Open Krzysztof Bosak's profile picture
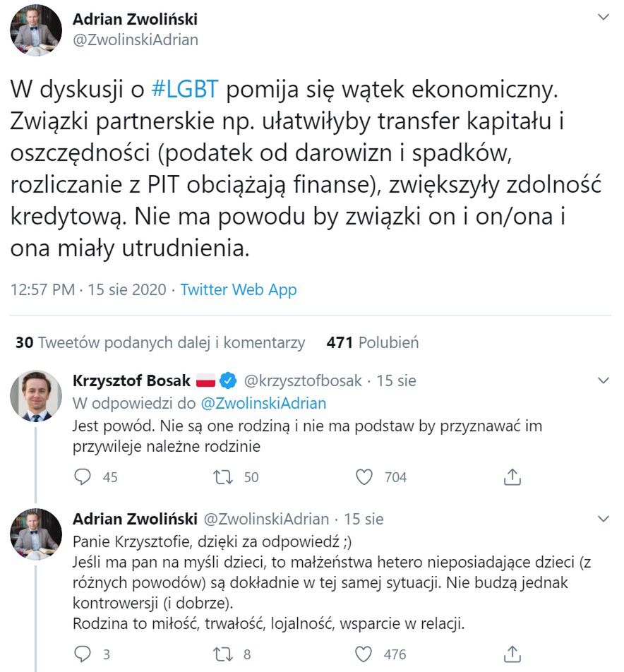Viewport: 624px width, 672px height. [35, 395]
